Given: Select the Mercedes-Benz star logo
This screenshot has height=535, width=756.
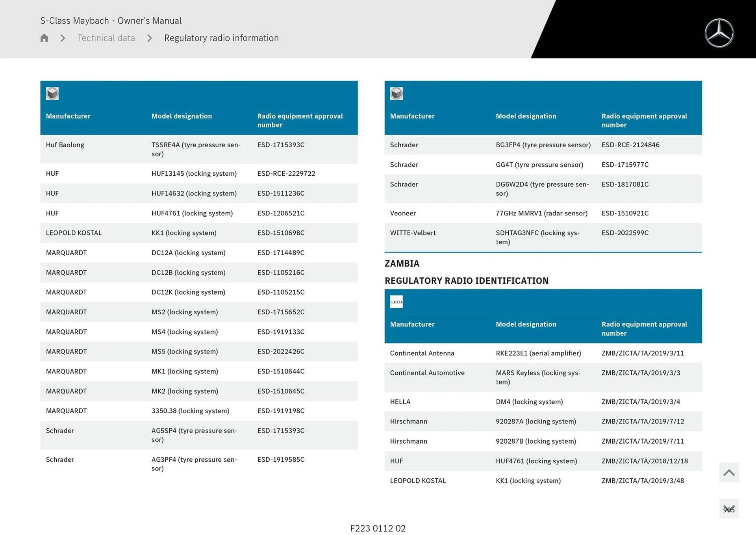Looking at the screenshot, I should coord(719,33).
